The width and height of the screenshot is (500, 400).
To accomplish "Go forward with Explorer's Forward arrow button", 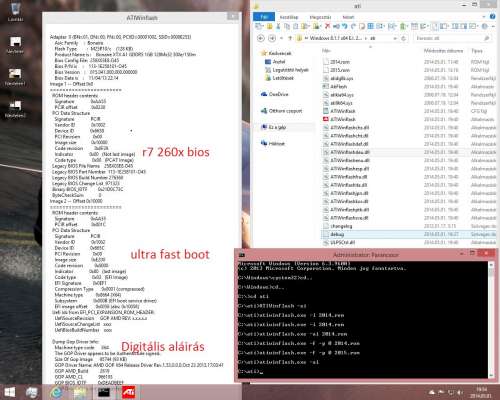I will (272, 38).
